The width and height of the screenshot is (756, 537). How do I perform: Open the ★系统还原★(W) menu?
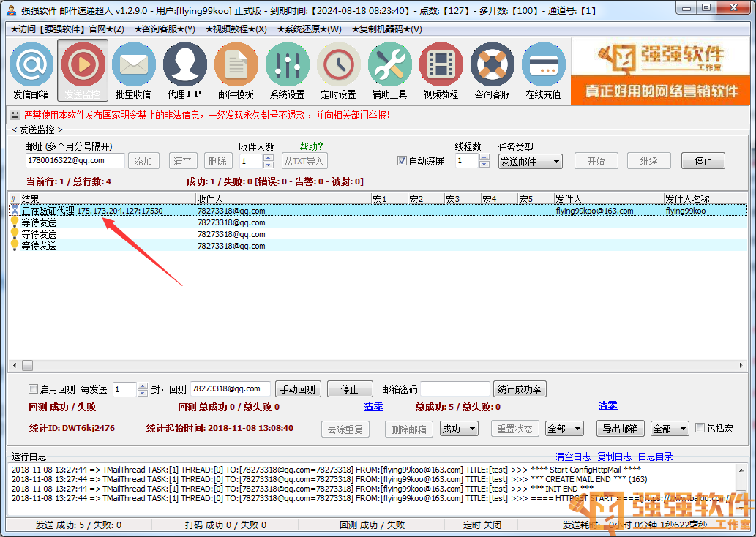pos(309,29)
